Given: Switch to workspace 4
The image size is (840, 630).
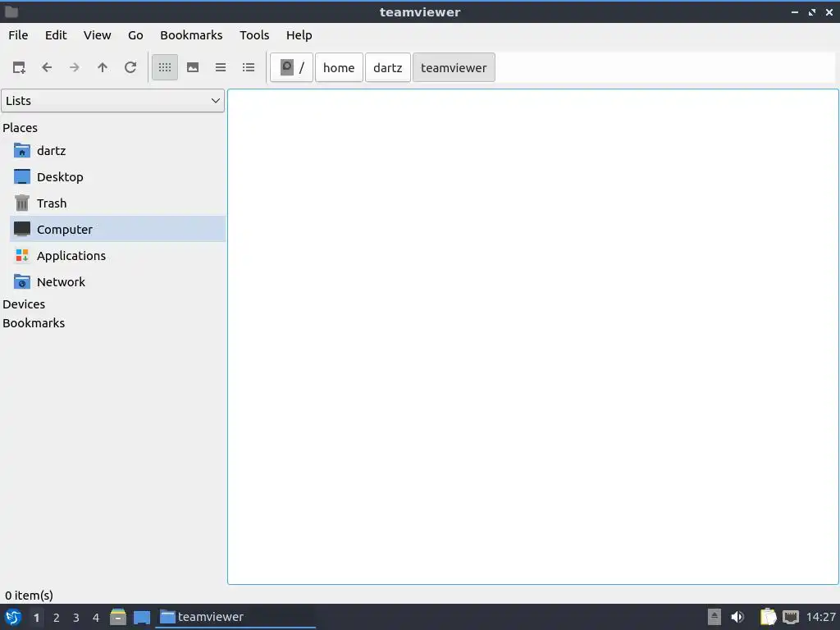Looking at the screenshot, I should pos(96,618).
